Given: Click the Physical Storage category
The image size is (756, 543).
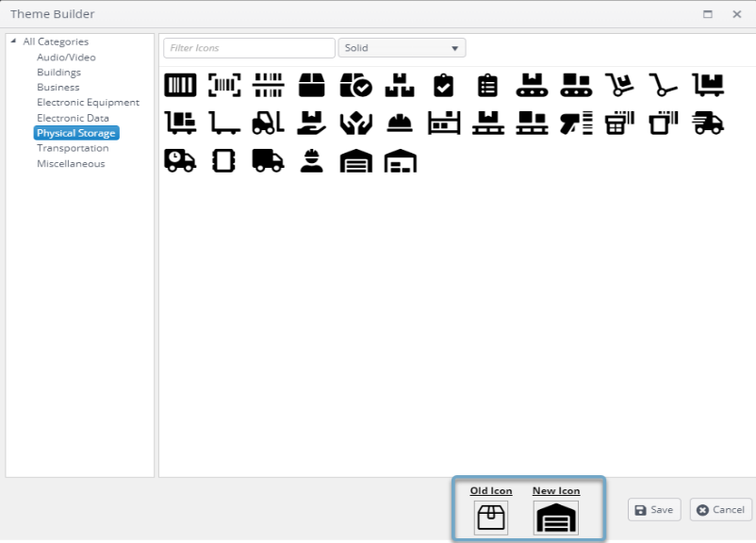Looking at the screenshot, I should coord(76,133).
